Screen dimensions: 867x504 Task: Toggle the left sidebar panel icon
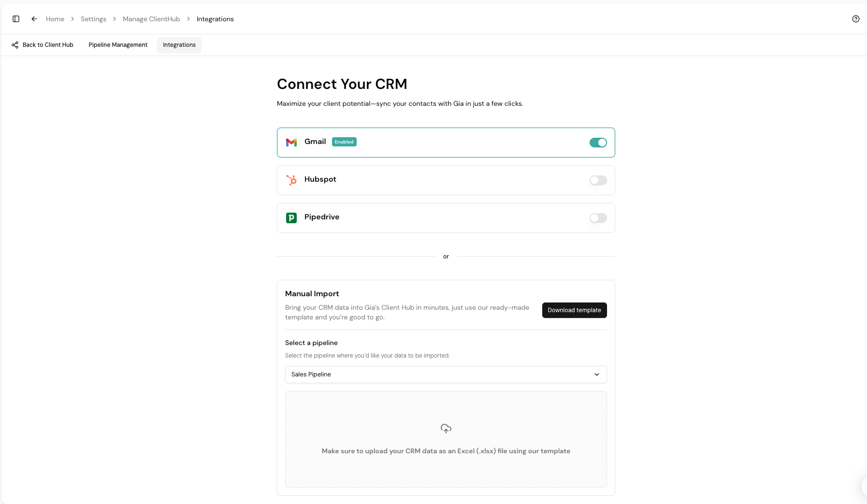click(x=16, y=18)
